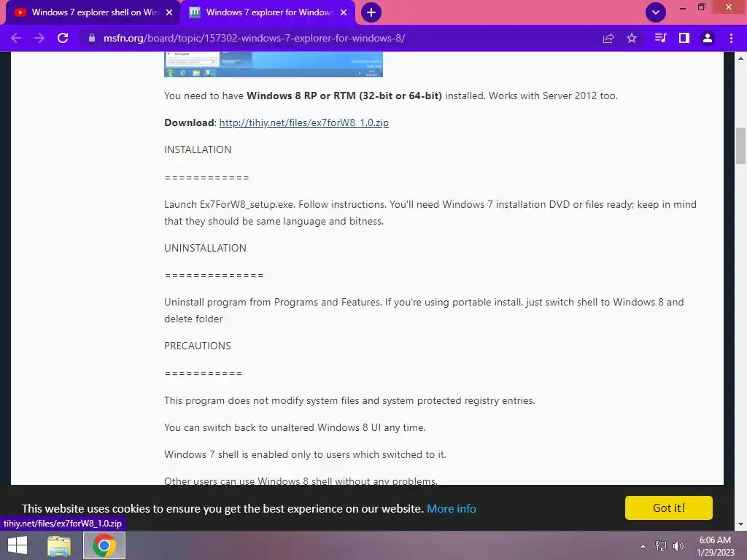Open File Explorer from taskbar
The height and width of the screenshot is (560, 747).
[x=59, y=545]
